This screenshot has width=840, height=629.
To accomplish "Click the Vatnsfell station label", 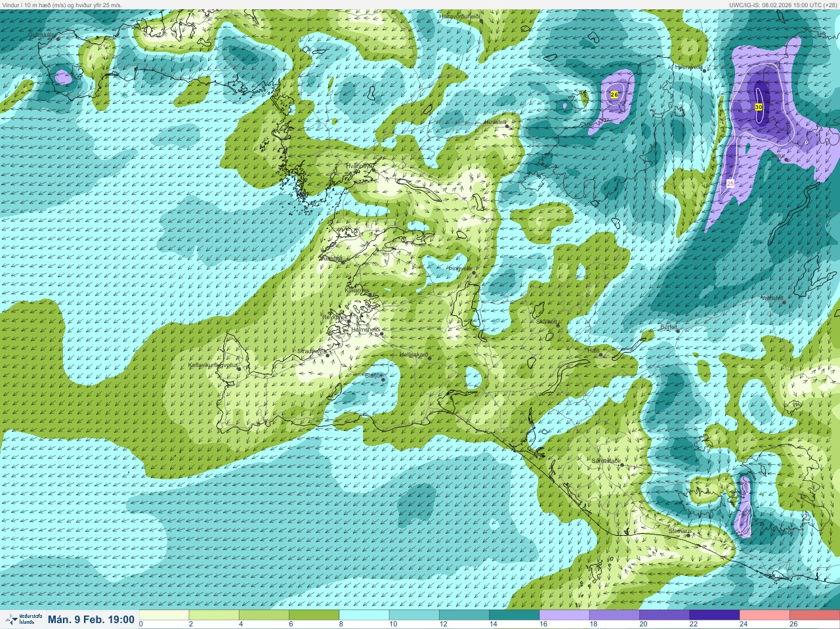I will [x=772, y=298].
